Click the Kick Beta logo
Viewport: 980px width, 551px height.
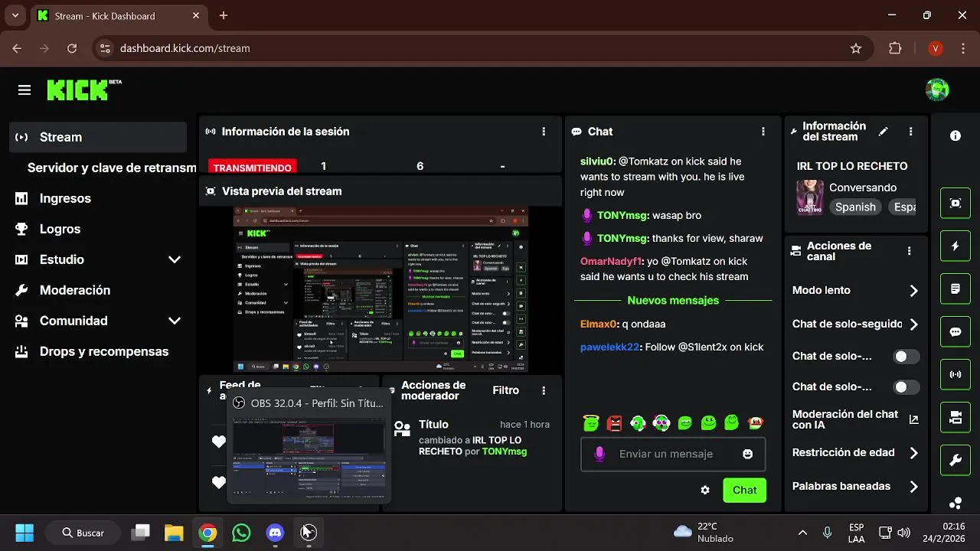point(84,90)
